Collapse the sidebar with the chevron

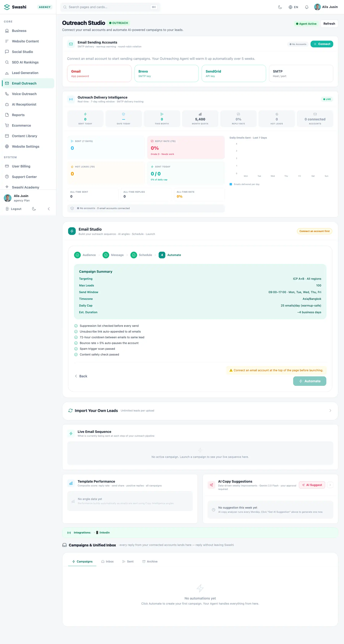(x=49, y=209)
